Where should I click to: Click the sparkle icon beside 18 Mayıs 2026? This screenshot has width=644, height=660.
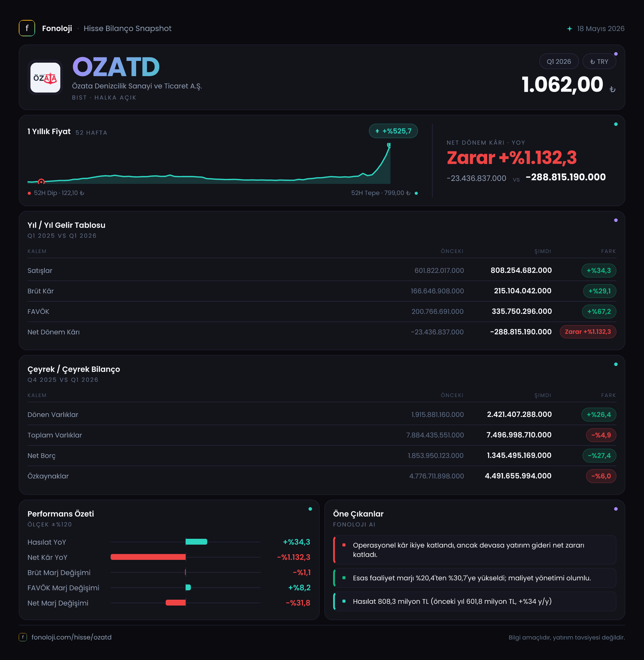(x=570, y=29)
